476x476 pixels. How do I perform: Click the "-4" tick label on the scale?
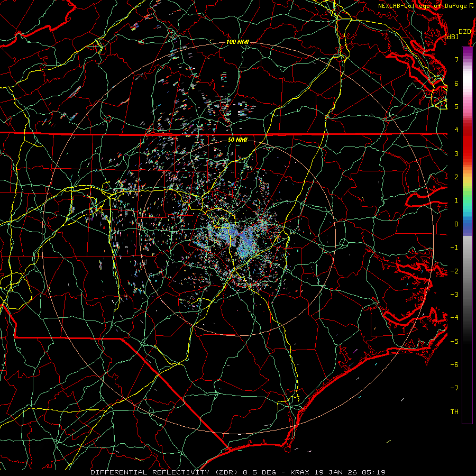454,318
